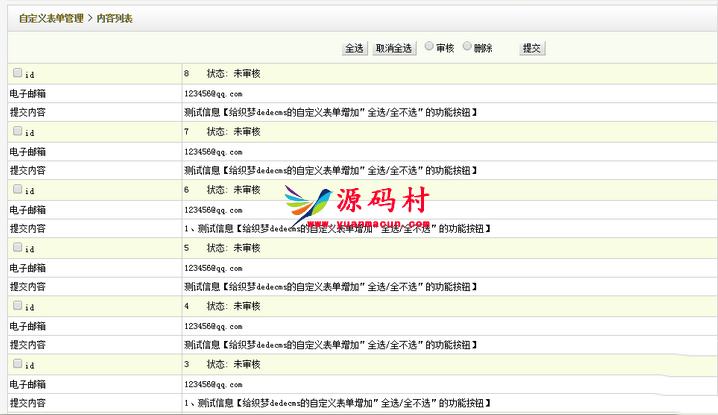The width and height of the screenshot is (718, 415).
Task: Select the 删除 radio option
Action: coord(467,46)
